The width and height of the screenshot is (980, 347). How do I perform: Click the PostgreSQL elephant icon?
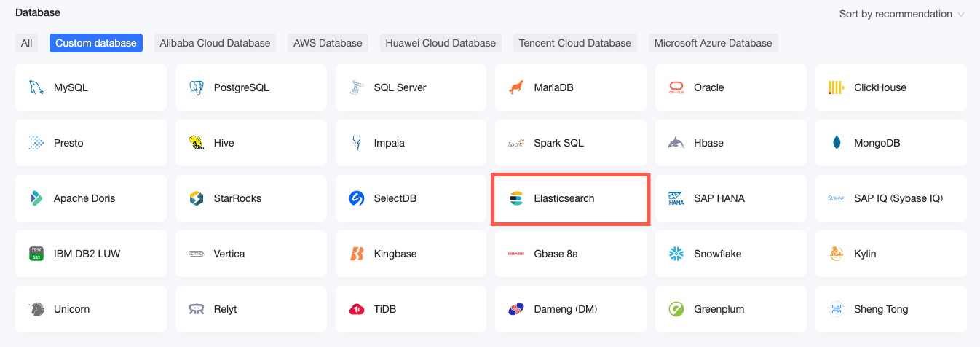click(196, 87)
